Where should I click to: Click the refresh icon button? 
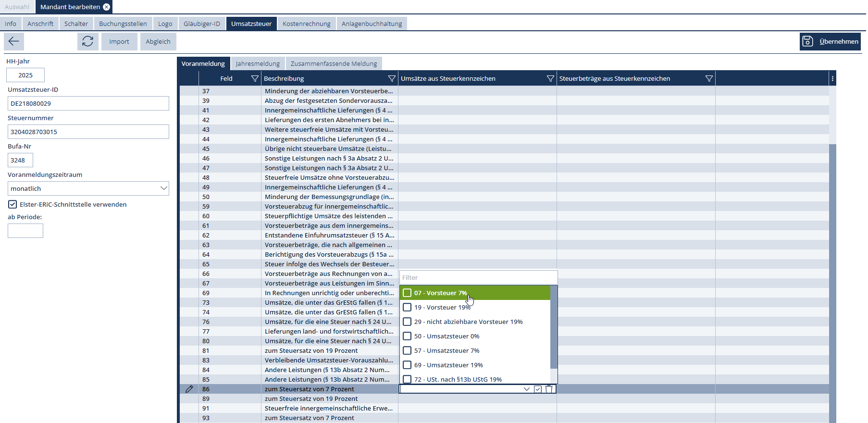87,41
